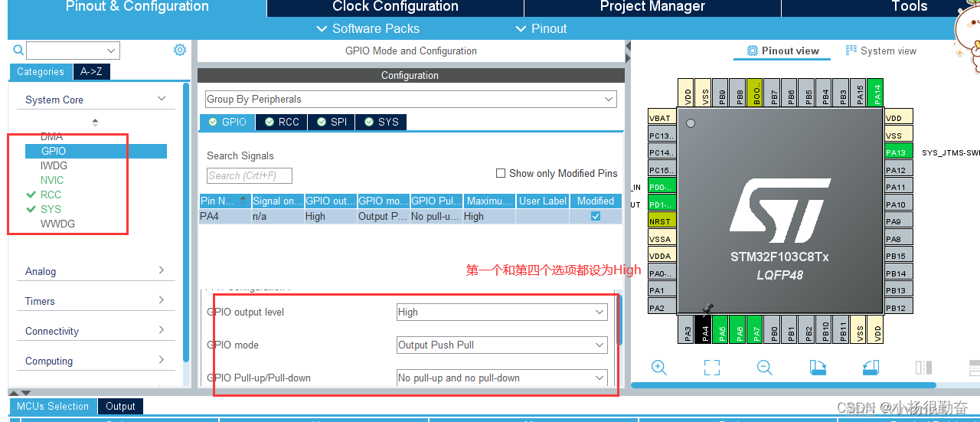Open the MCUs Selection tab
980x422 pixels.
pos(53,407)
